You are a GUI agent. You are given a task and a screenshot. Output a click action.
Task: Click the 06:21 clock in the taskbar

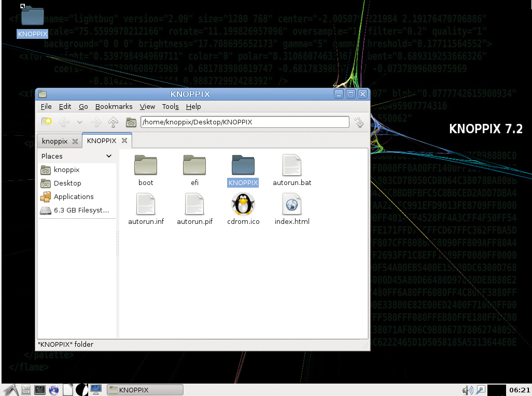(x=520, y=390)
